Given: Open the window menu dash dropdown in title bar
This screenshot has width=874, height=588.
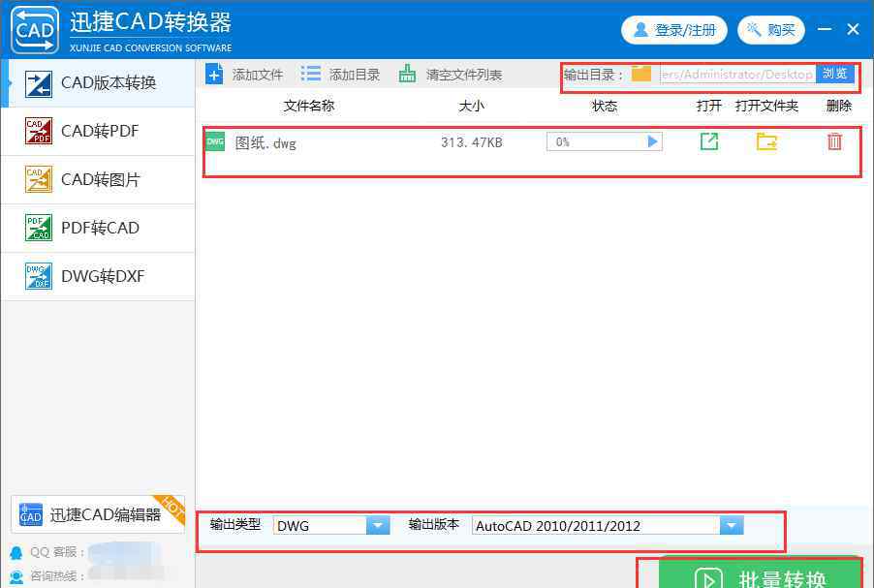Looking at the screenshot, I should tap(825, 30).
